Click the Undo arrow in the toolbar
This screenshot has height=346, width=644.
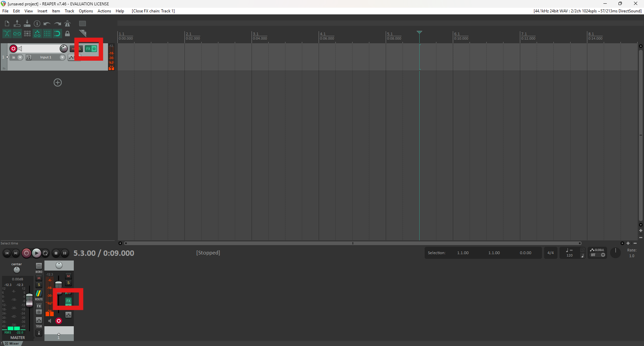click(x=47, y=23)
